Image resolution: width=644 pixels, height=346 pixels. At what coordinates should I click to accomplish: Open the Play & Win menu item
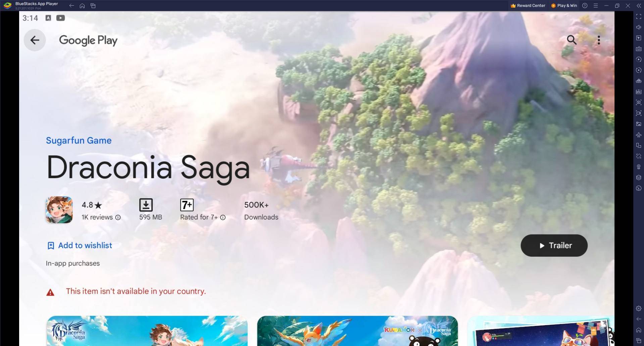564,5
